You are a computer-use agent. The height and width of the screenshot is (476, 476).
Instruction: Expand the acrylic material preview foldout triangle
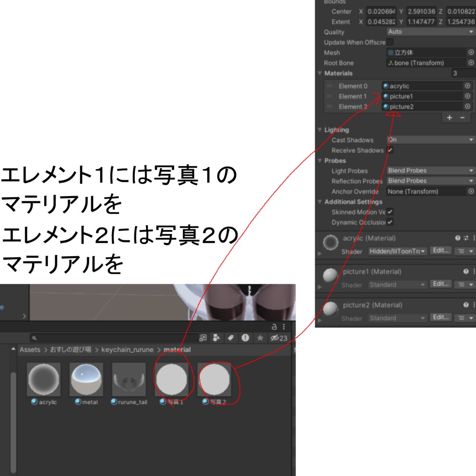320,253
